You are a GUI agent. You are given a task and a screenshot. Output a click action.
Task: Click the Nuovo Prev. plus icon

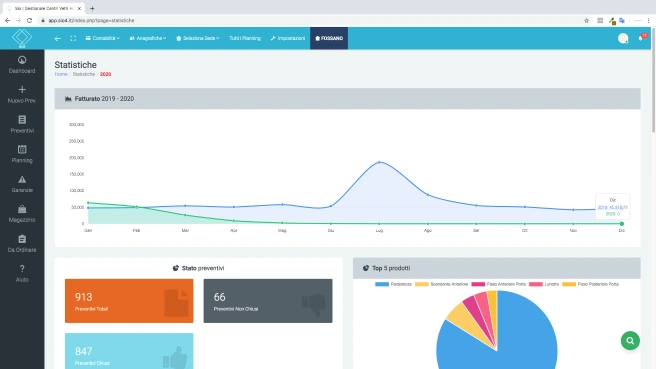(x=22, y=90)
